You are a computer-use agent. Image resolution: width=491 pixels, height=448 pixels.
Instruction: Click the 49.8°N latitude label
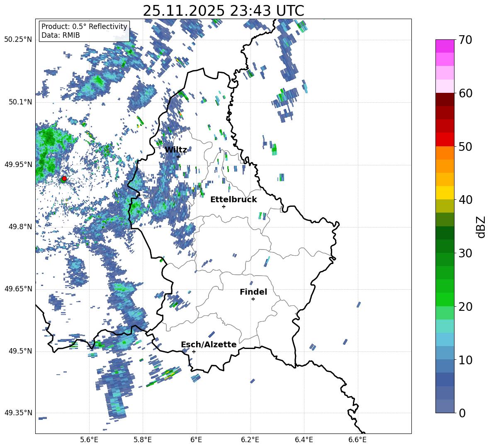(20, 227)
